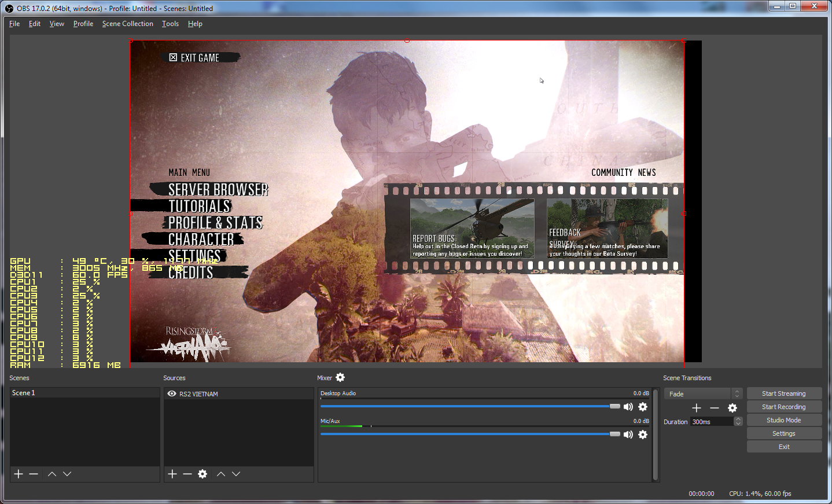Click Start Streaming button
Screen dimensions: 832x504
pyautogui.click(x=784, y=393)
